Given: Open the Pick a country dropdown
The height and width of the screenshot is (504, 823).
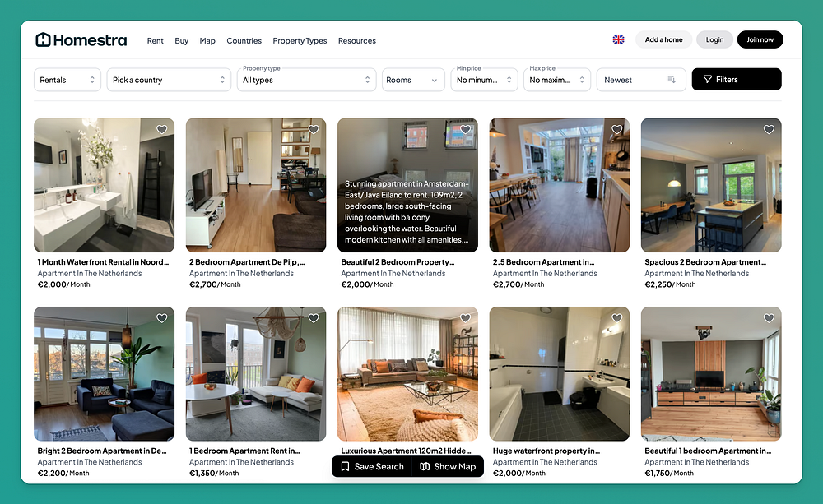Looking at the screenshot, I should point(169,80).
